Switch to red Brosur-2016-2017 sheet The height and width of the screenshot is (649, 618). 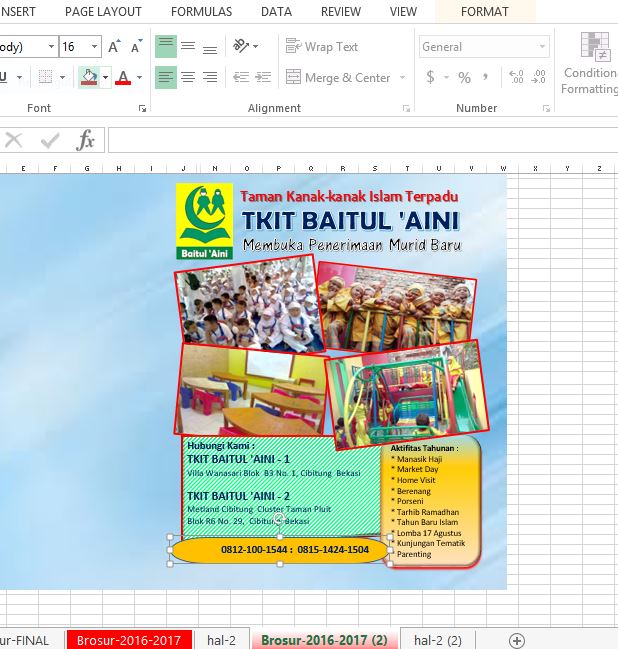[129, 640]
